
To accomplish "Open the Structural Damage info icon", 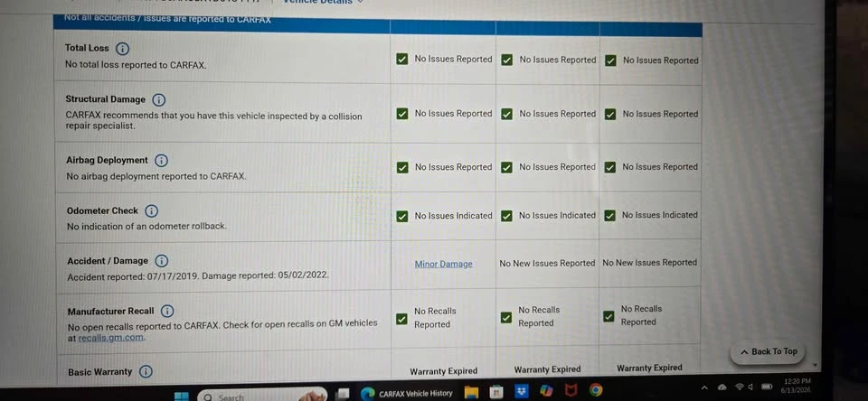I will pos(159,99).
